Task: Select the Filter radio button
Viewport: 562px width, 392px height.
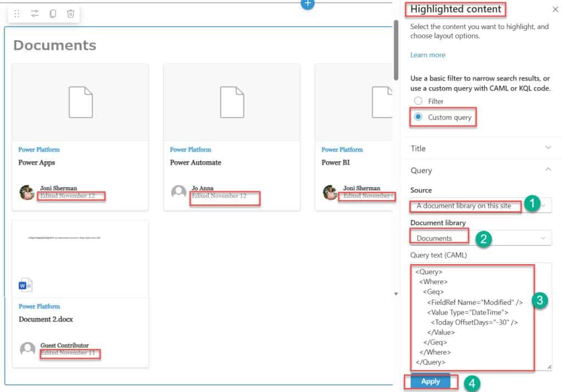Action: tap(418, 101)
